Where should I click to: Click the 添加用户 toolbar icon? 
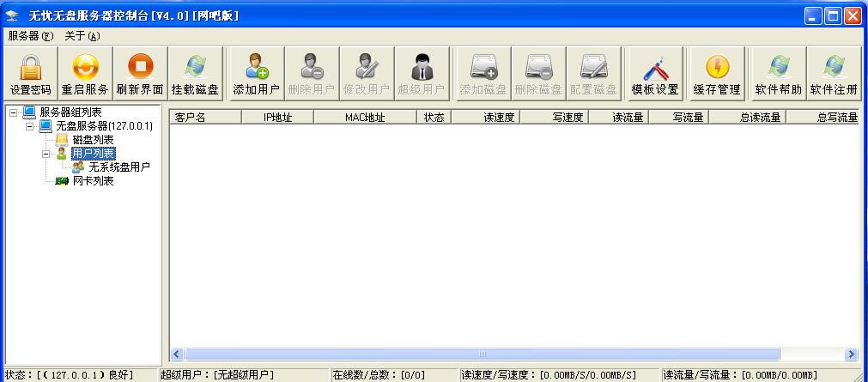[x=257, y=67]
